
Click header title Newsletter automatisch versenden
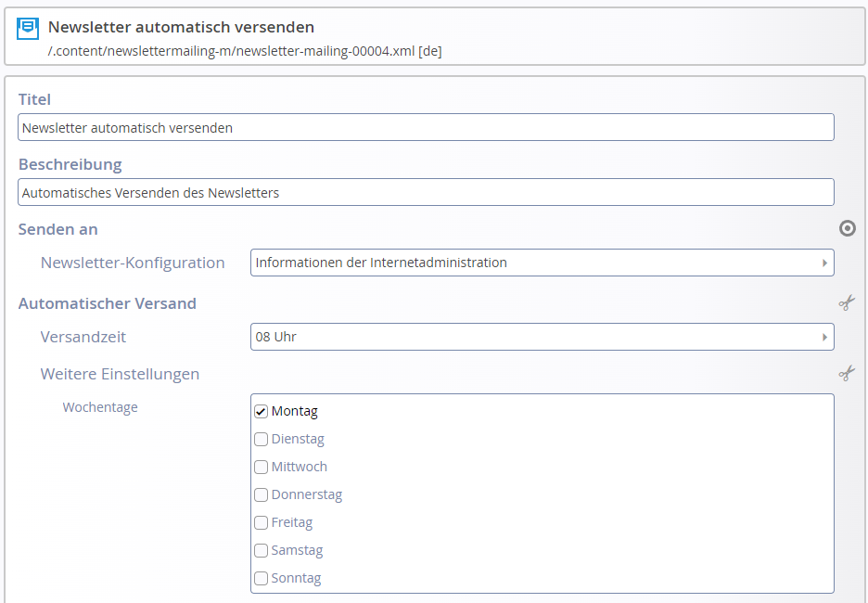click(181, 27)
